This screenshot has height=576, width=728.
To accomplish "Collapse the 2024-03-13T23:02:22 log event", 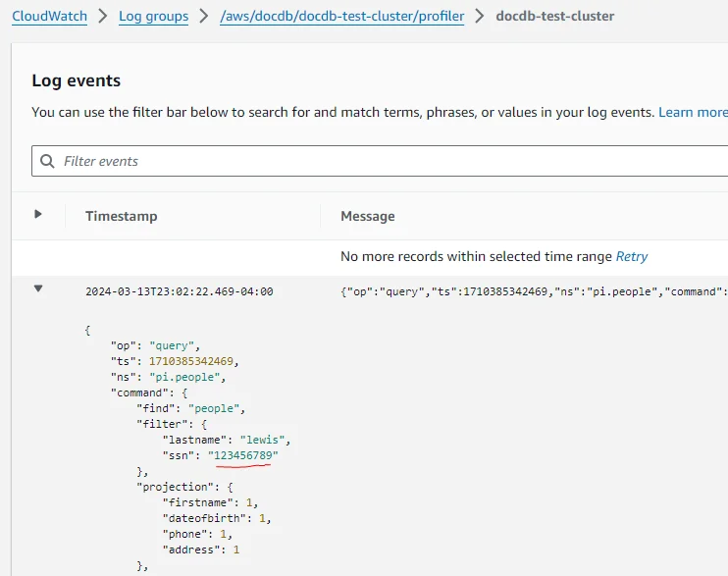I will coord(38,288).
